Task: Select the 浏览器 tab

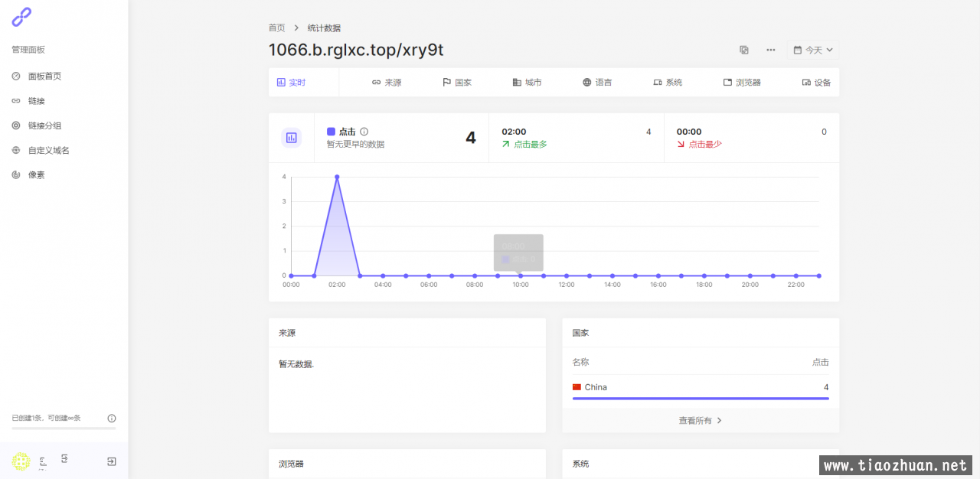Action: (742, 82)
